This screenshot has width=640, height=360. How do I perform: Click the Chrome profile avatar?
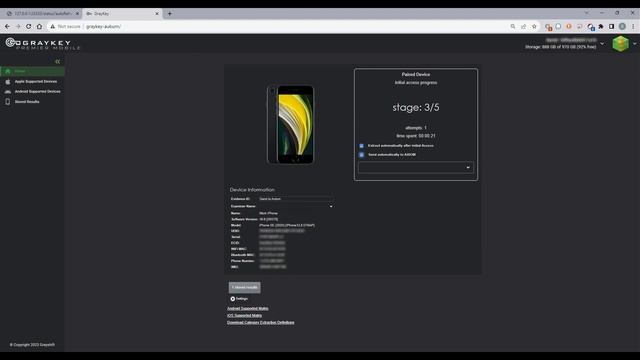[x=622, y=27]
